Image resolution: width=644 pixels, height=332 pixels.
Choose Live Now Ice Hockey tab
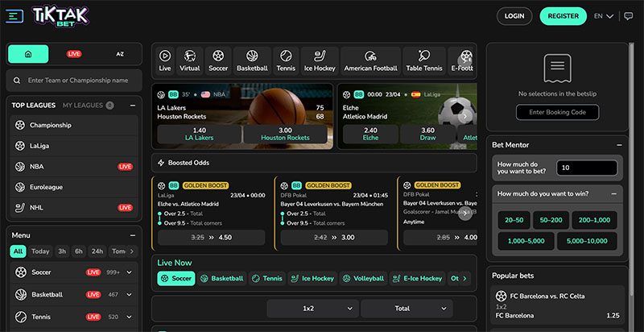[x=312, y=279]
